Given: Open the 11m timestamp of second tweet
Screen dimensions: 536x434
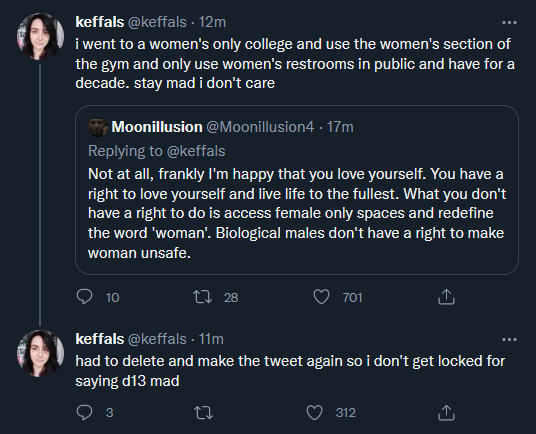Looking at the screenshot, I should [211, 339].
